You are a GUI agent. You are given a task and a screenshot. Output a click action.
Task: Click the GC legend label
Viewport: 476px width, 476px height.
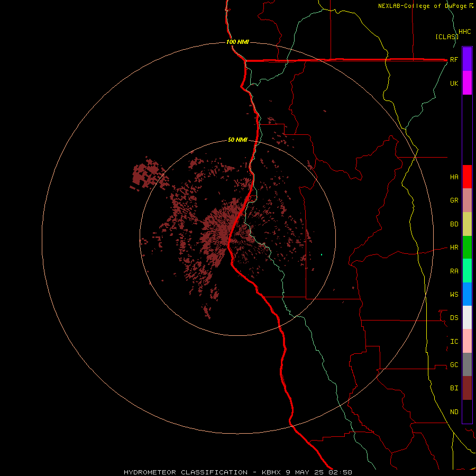pyautogui.click(x=454, y=365)
